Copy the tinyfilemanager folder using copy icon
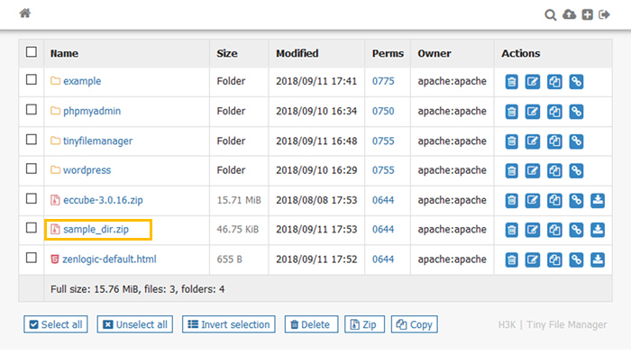631x364 pixels. 554,141
